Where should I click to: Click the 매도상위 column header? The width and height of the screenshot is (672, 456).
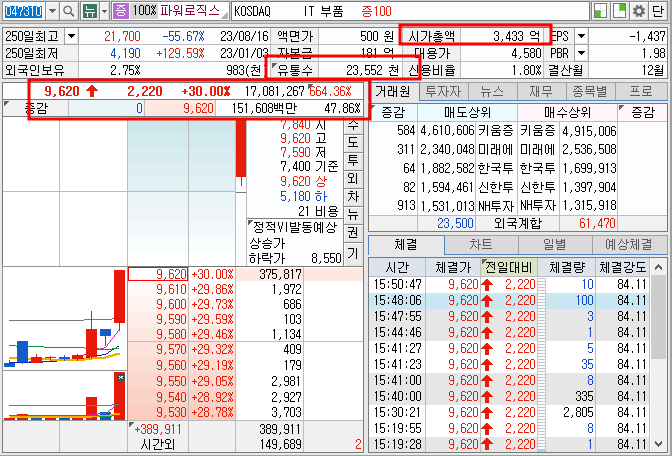(x=467, y=113)
